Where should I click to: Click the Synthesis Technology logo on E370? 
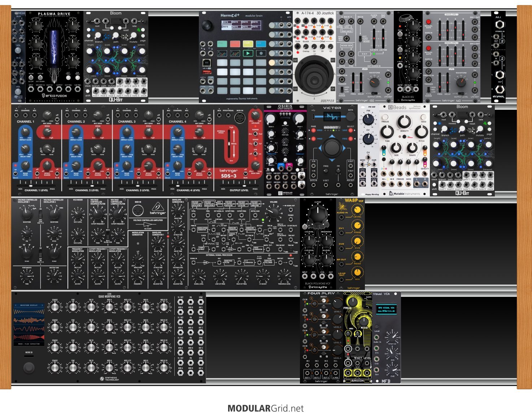coord(109,378)
